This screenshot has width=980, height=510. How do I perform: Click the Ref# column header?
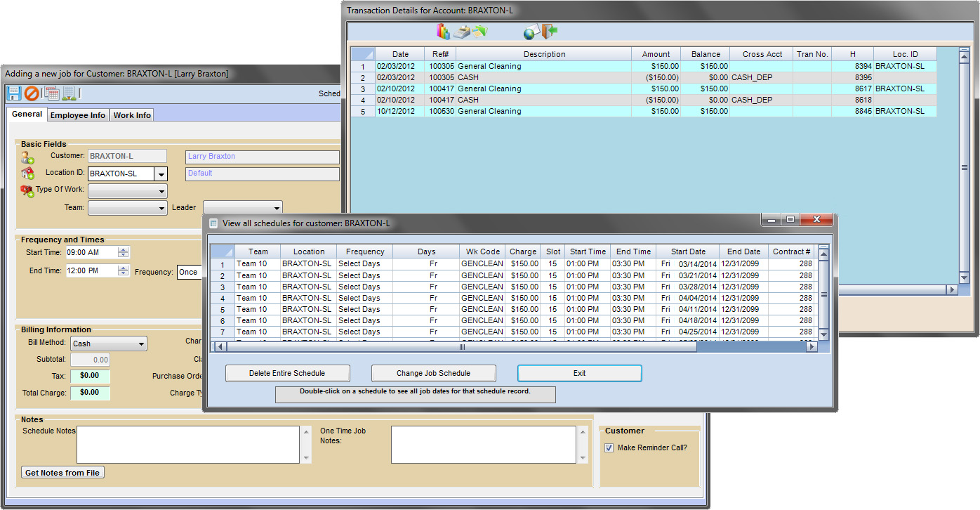[442, 54]
